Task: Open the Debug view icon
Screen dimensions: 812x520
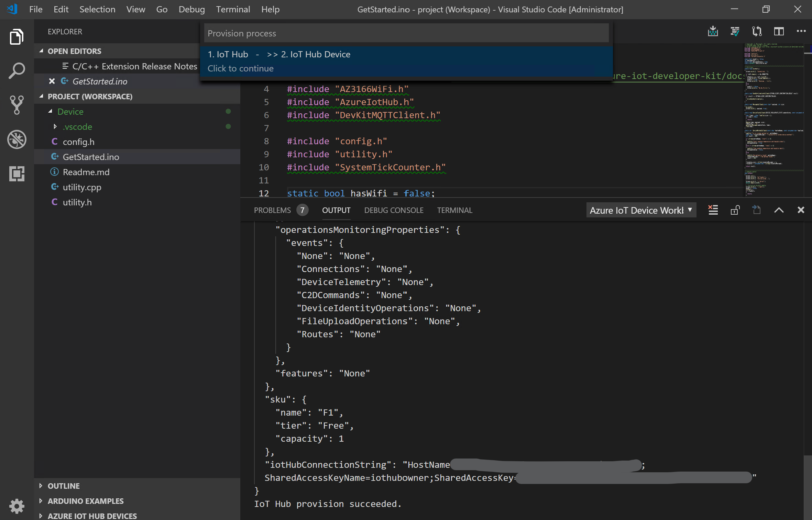Action: 17,139
